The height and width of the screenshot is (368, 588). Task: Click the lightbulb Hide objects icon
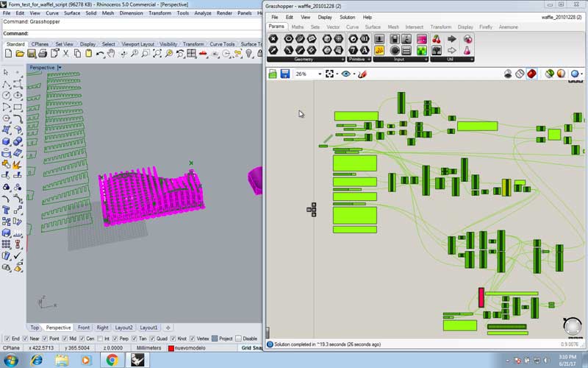(249, 54)
